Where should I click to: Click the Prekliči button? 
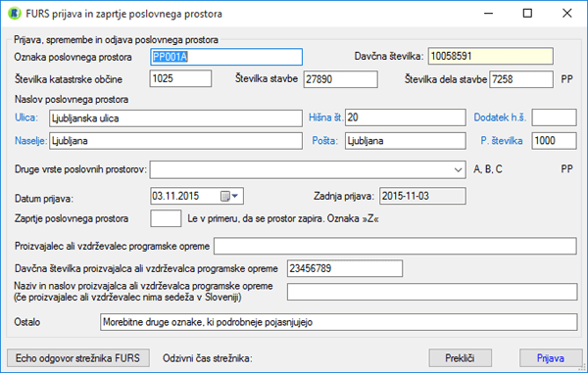pyautogui.click(x=461, y=358)
